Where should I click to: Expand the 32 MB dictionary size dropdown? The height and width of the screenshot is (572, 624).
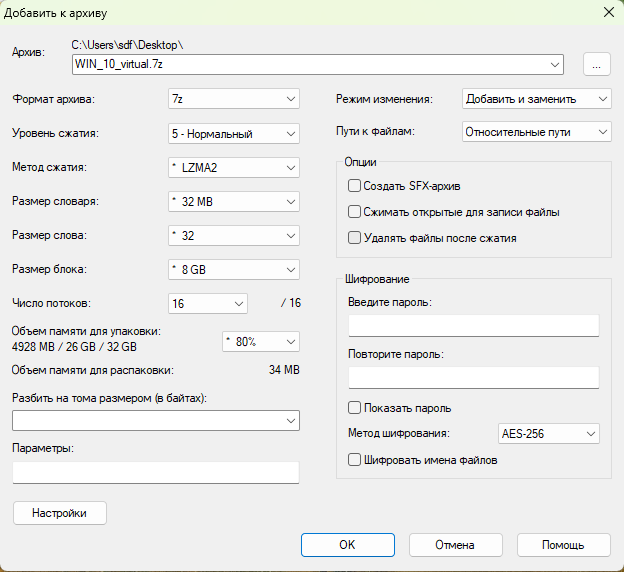click(x=235, y=202)
